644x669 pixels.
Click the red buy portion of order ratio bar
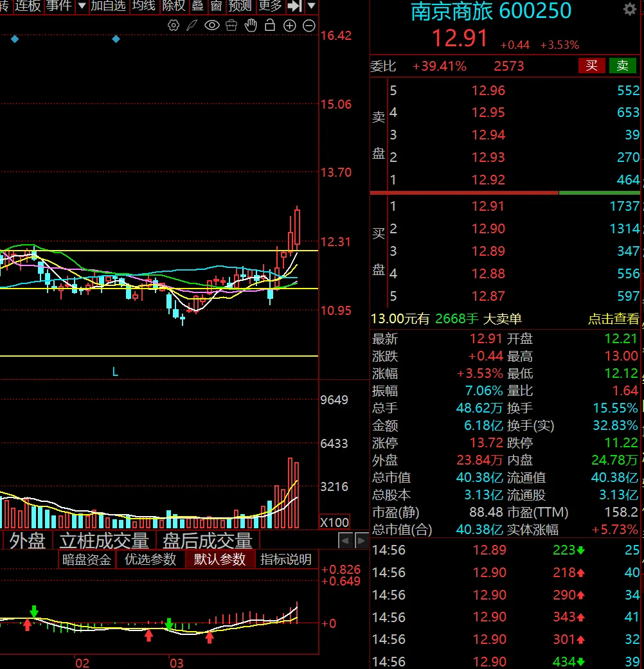[464, 193]
